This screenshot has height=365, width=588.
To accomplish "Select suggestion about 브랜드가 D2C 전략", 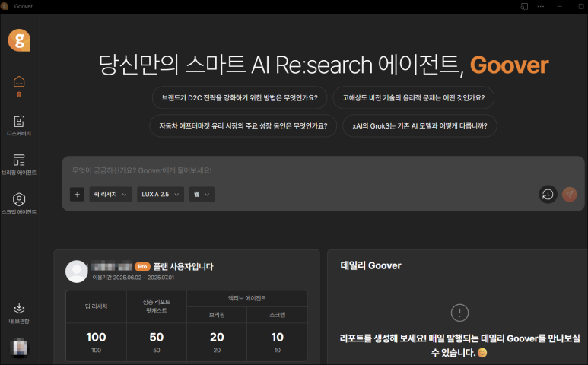I will click(240, 98).
